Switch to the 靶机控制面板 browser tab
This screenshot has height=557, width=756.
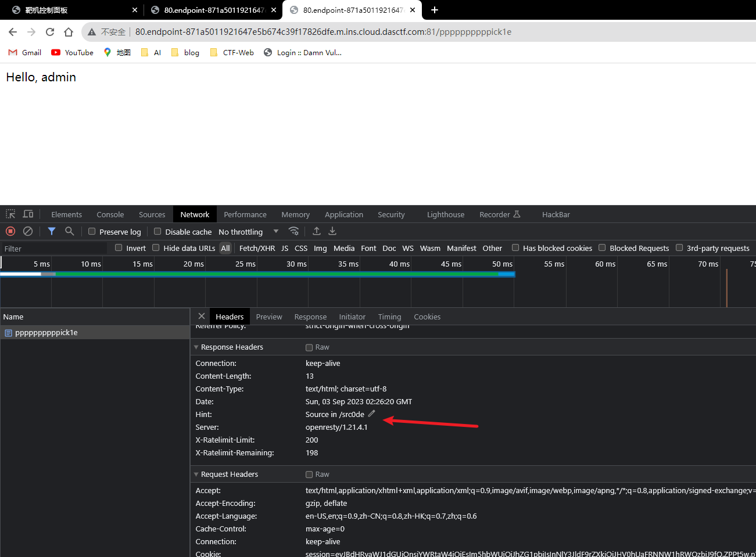pyautogui.click(x=73, y=10)
